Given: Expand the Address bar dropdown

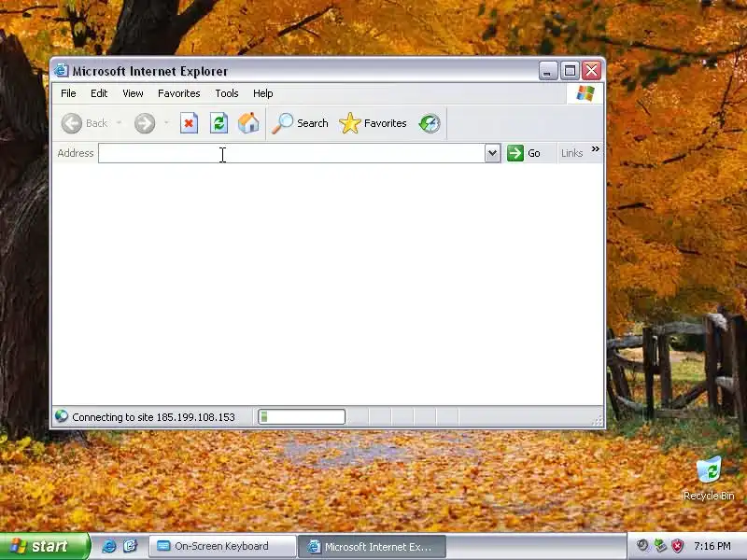Looking at the screenshot, I should point(492,153).
